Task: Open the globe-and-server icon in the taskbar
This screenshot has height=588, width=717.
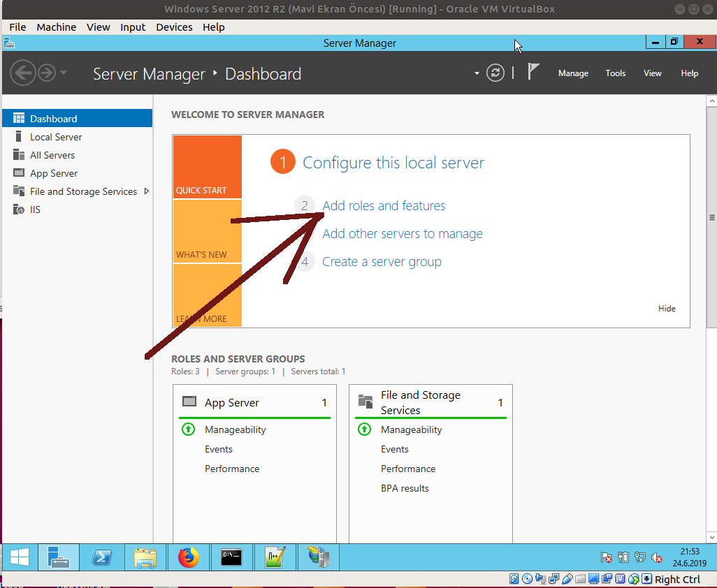Action: pos(318,557)
